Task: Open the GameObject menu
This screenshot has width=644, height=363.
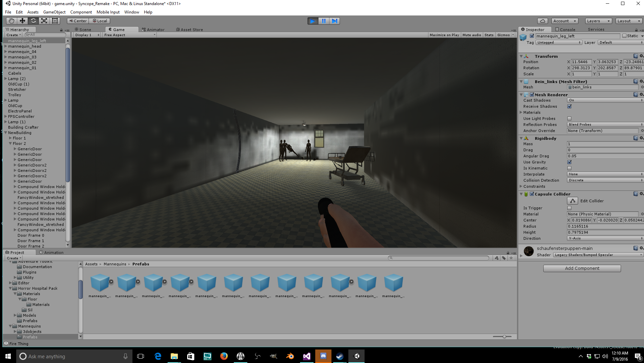Action: (54, 12)
